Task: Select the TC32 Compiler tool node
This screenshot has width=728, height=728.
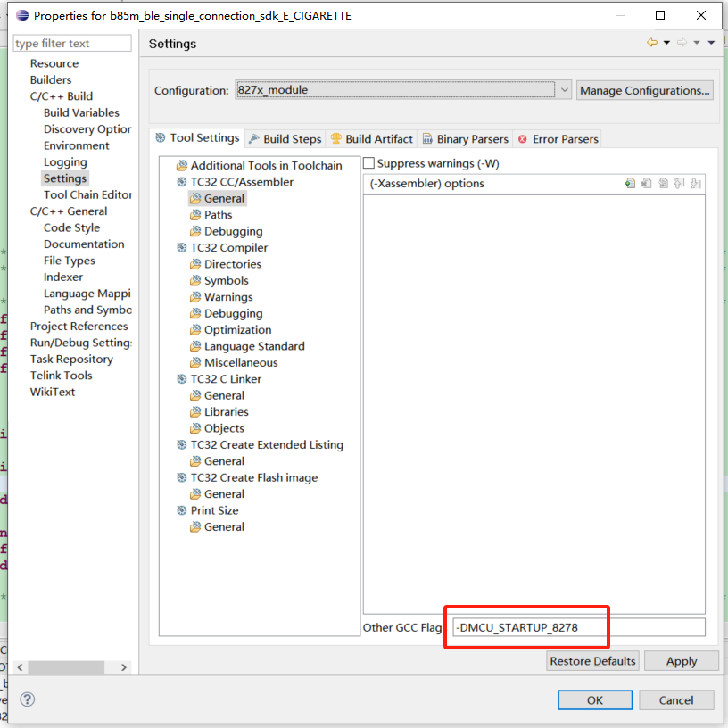Action: [228, 248]
